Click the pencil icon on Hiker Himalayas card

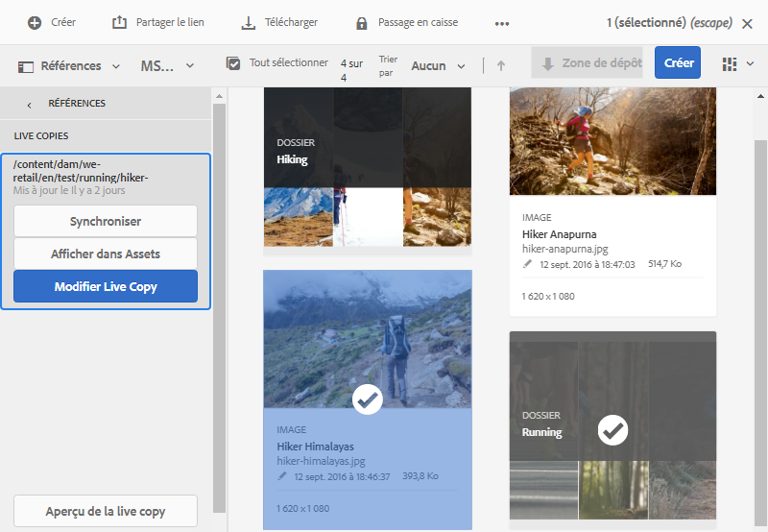tap(282, 476)
